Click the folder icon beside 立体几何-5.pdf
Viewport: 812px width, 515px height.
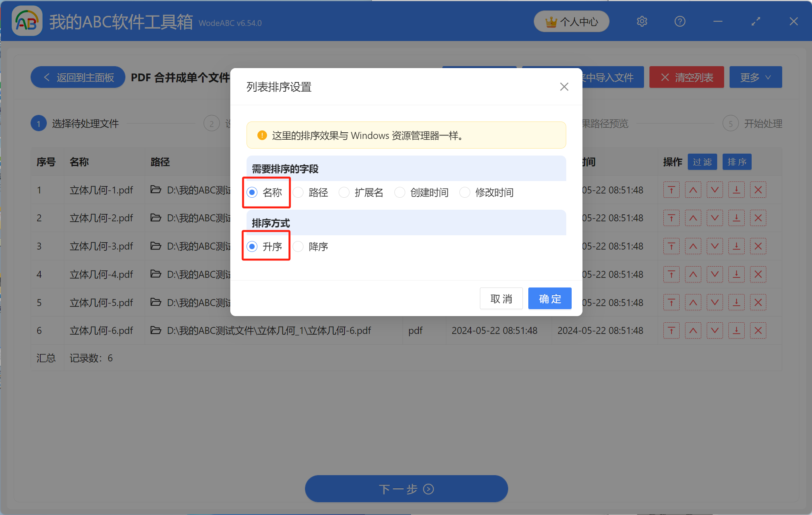[x=156, y=302]
